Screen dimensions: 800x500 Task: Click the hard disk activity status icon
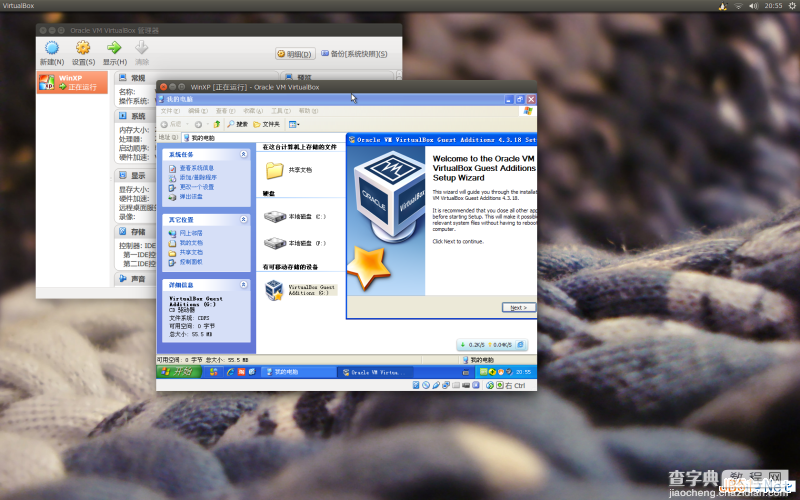click(x=416, y=385)
